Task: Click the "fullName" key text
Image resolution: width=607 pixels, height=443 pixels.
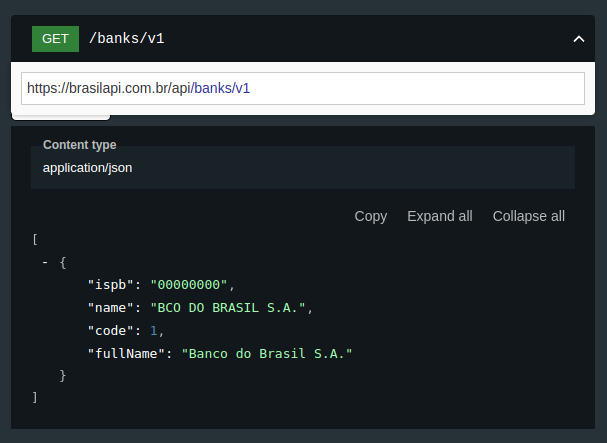Action: pos(126,354)
